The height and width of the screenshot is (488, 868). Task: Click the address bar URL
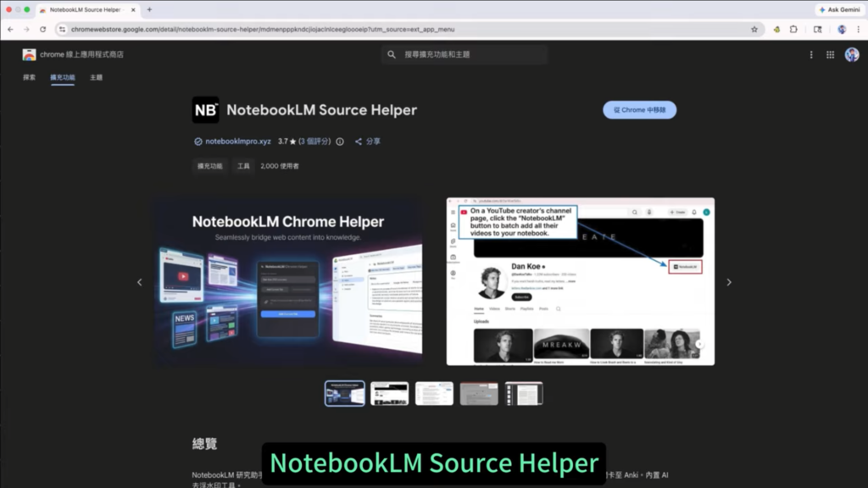(x=263, y=30)
